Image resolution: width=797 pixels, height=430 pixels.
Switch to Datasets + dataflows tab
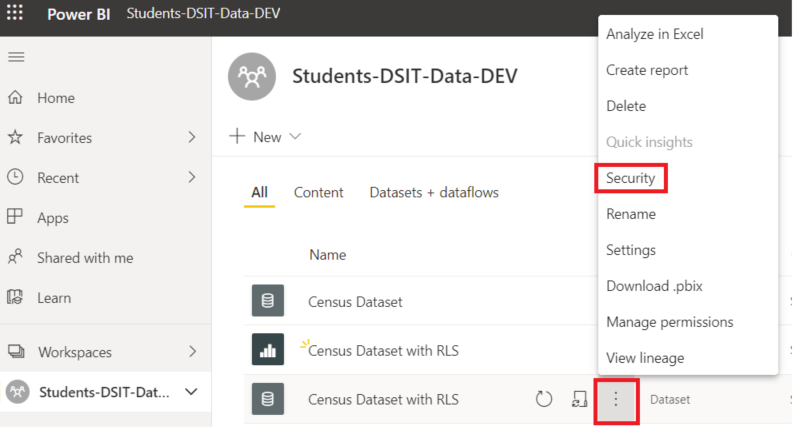(x=434, y=192)
